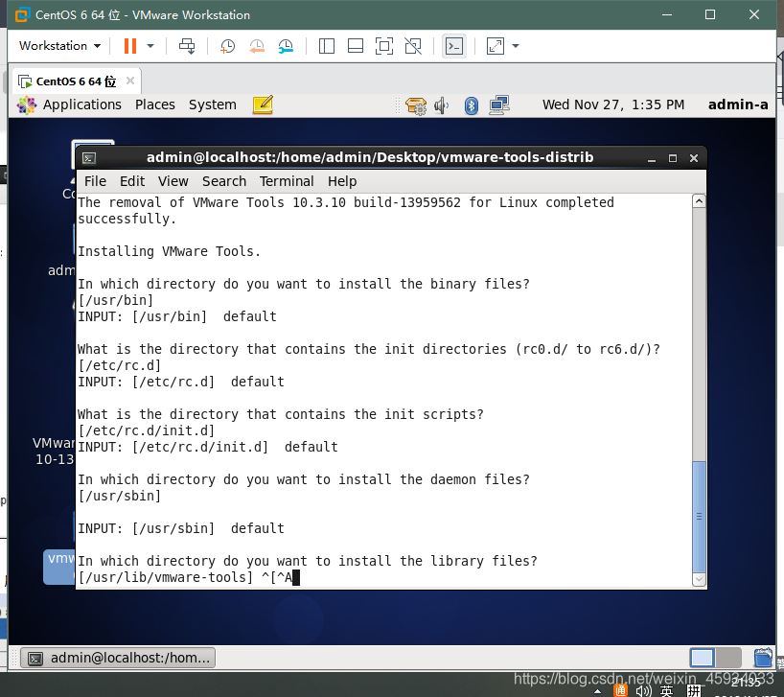Image resolution: width=784 pixels, height=697 pixels.
Task: Open the terminal Edit menu
Action: pyautogui.click(x=132, y=181)
